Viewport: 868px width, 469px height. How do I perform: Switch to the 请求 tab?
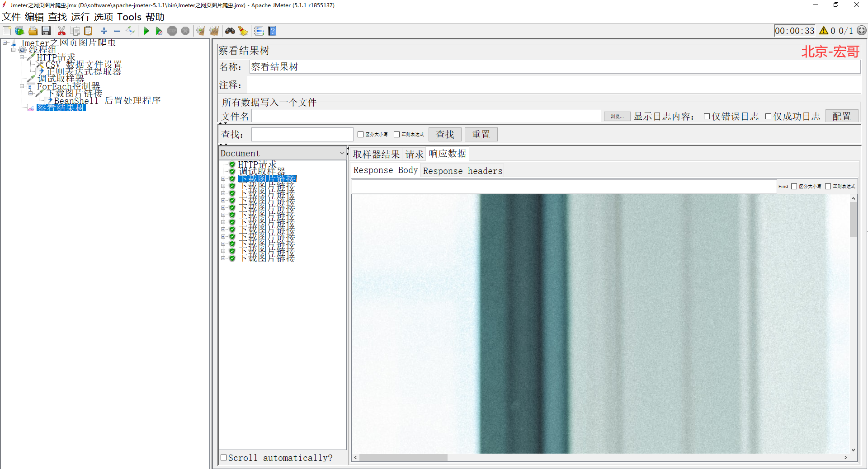pos(414,154)
